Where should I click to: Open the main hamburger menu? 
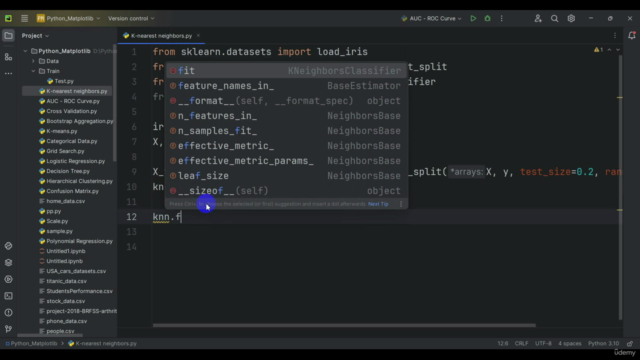[x=24, y=18]
